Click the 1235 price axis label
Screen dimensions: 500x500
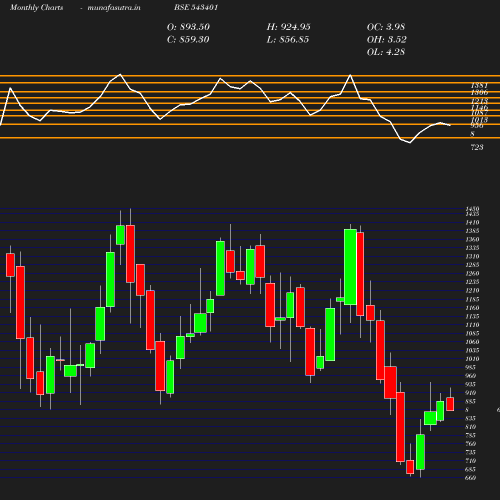472,282
